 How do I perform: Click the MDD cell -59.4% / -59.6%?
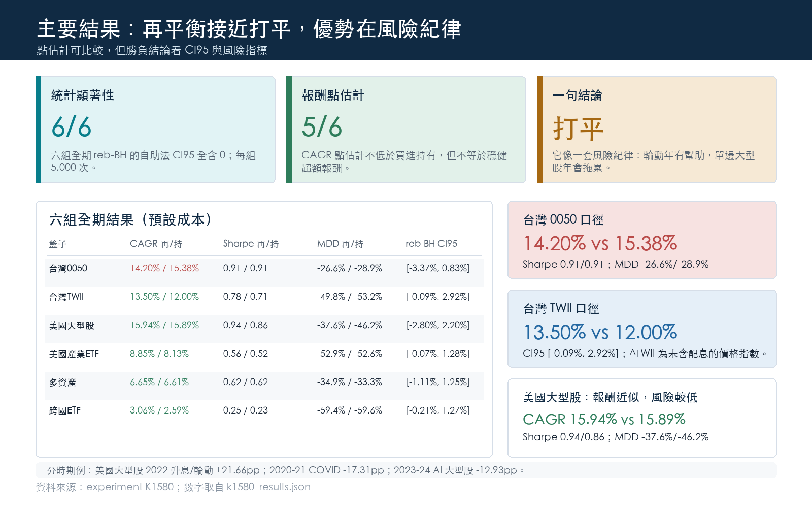350,410
